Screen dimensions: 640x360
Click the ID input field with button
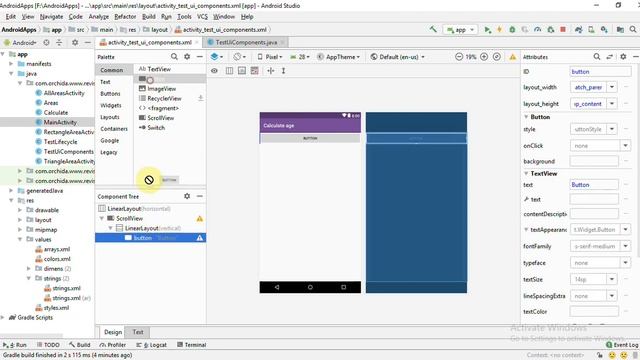tap(600, 72)
